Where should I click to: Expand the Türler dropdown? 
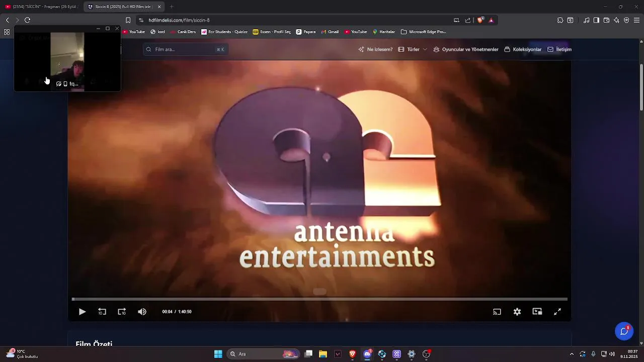click(413, 49)
